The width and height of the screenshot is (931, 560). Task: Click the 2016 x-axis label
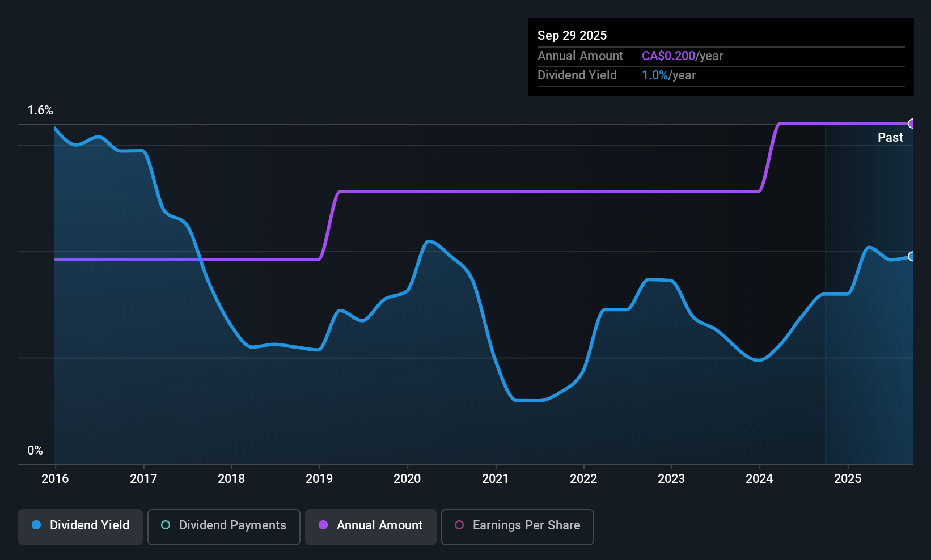55,478
